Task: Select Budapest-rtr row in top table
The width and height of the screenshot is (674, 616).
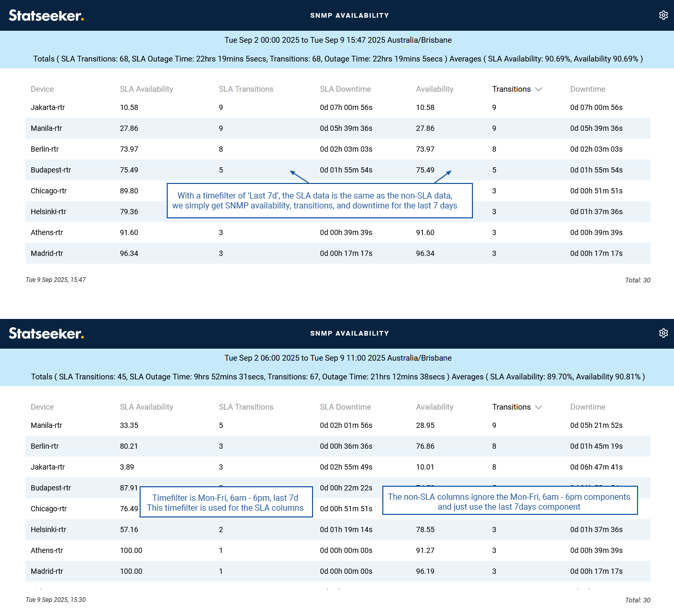Action: (51, 170)
